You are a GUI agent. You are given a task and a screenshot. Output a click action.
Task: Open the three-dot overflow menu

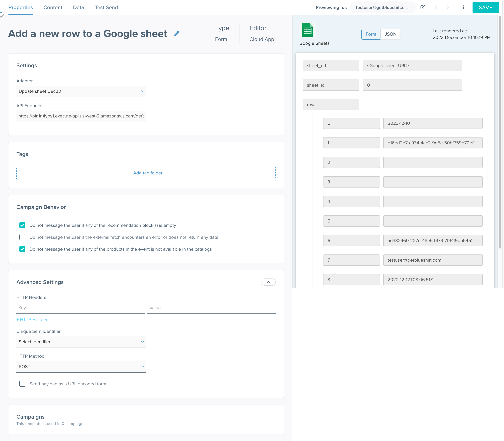click(463, 7)
